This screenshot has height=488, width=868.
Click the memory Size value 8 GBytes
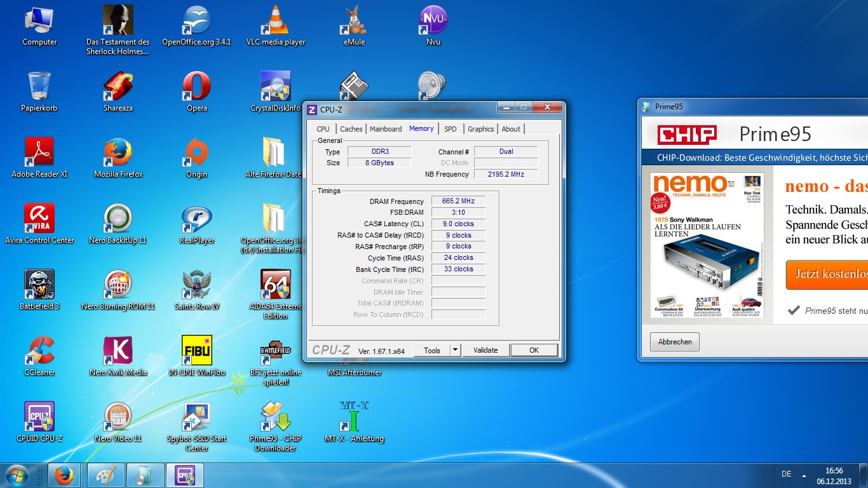pos(379,163)
